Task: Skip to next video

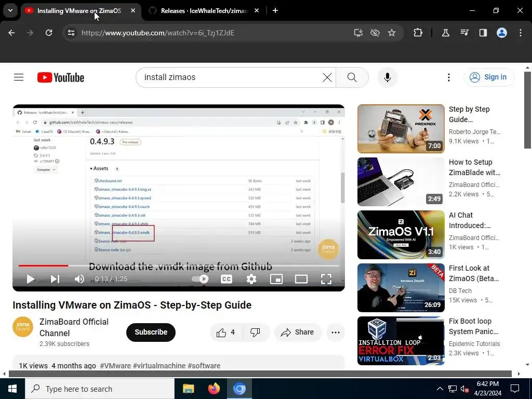Action: 55,279
